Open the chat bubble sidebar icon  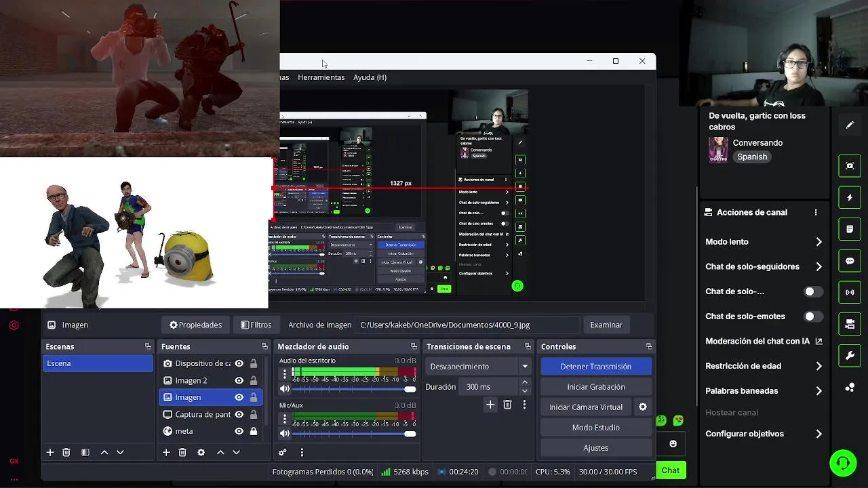[850, 261]
